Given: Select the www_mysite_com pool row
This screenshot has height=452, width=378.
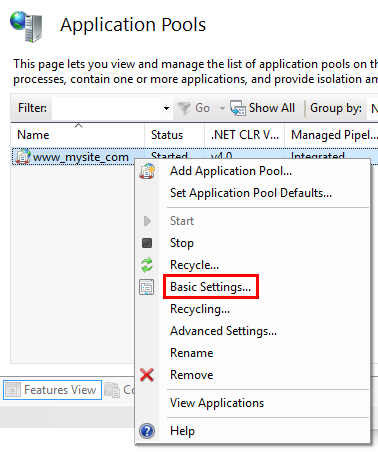Looking at the screenshot, I should 195,156.
